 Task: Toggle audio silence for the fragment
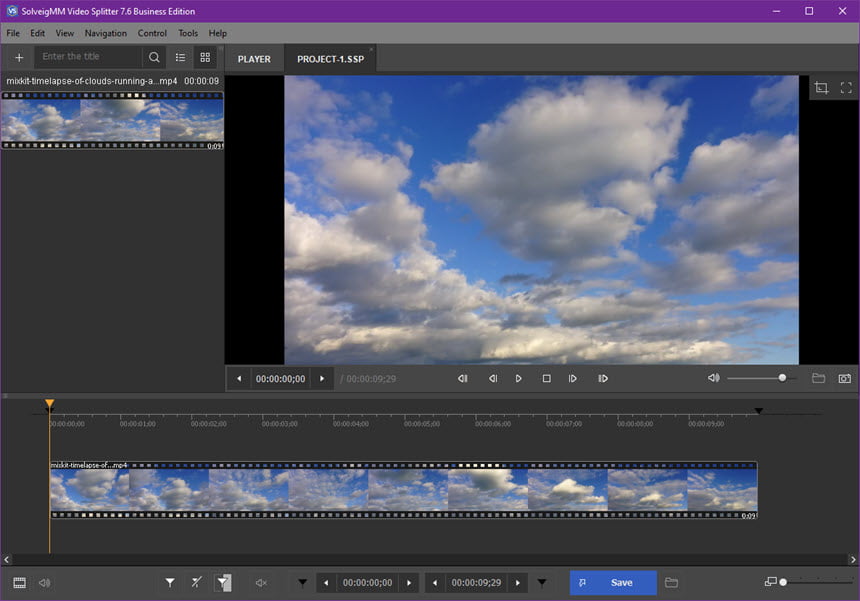coord(261,583)
